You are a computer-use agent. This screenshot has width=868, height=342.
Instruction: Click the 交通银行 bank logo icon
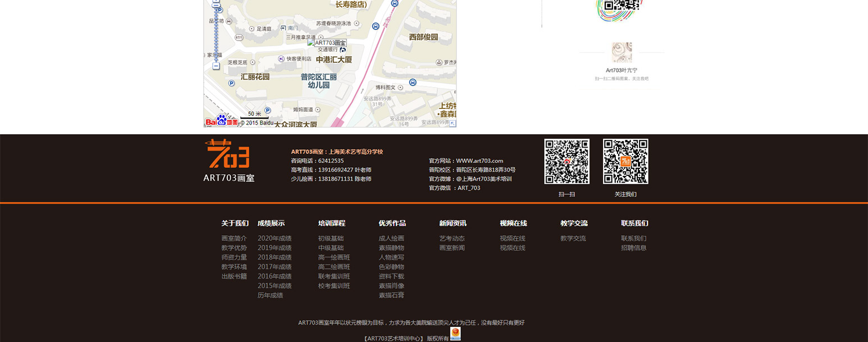coord(342,49)
